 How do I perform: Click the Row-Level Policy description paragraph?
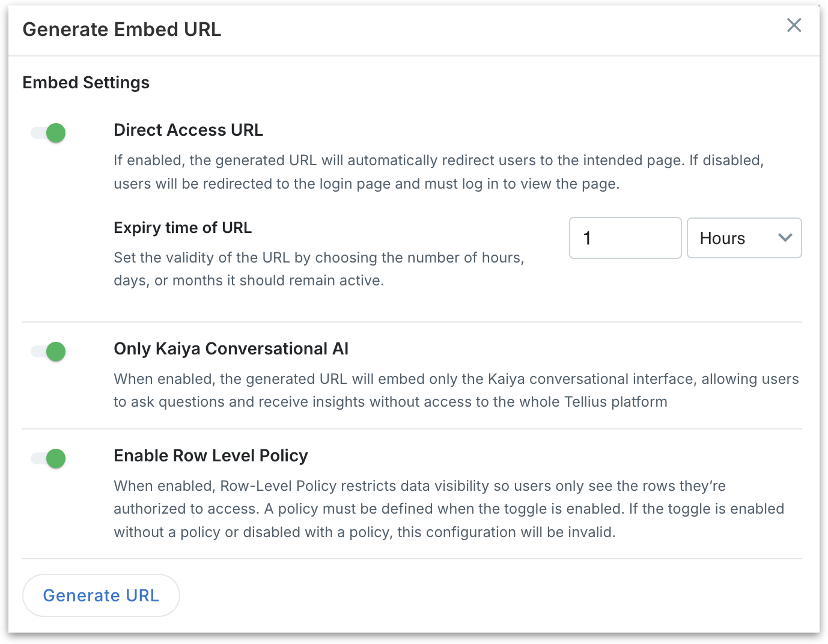[x=448, y=509]
